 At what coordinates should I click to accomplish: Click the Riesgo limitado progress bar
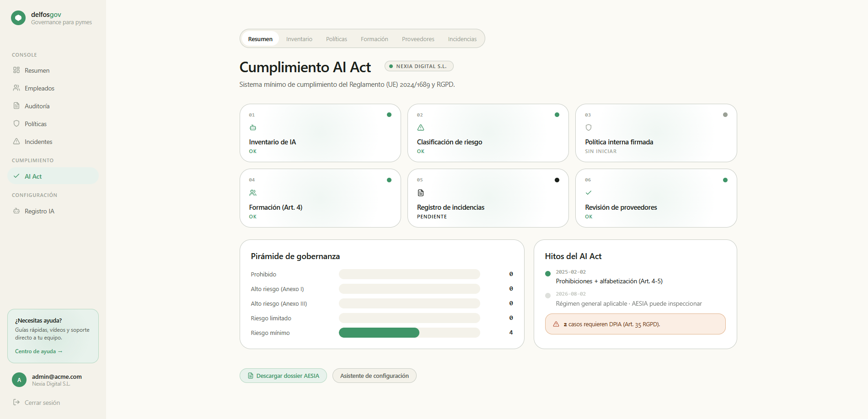point(409,318)
